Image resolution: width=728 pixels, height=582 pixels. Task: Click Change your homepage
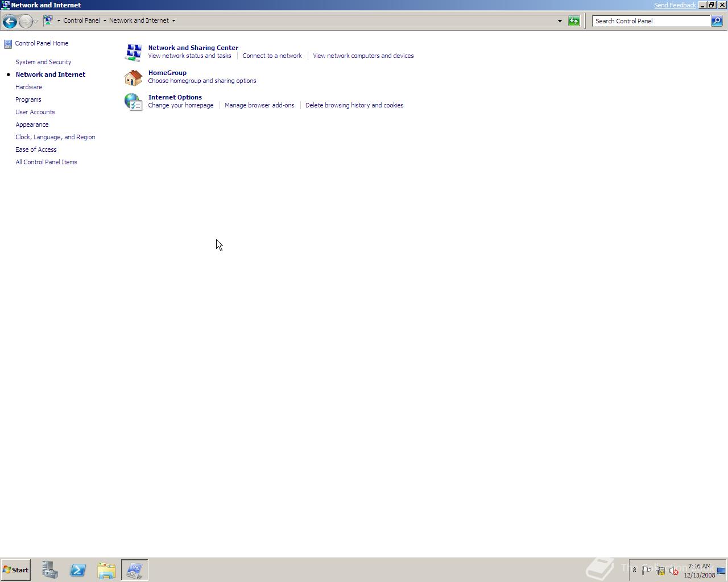[x=181, y=105]
